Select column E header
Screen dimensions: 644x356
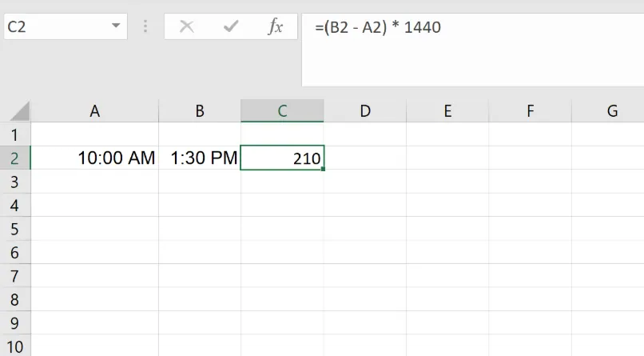click(x=447, y=111)
